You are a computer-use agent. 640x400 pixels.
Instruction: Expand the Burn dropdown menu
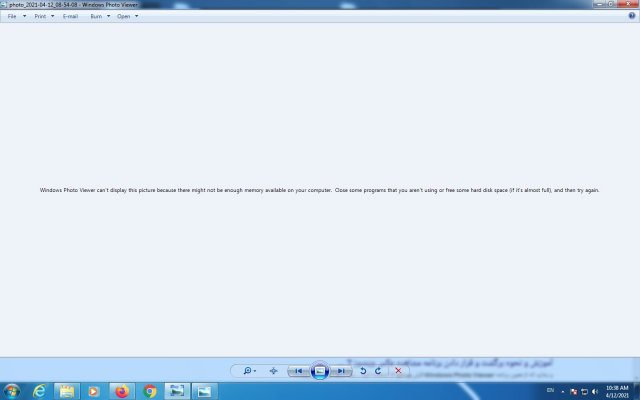pos(100,16)
